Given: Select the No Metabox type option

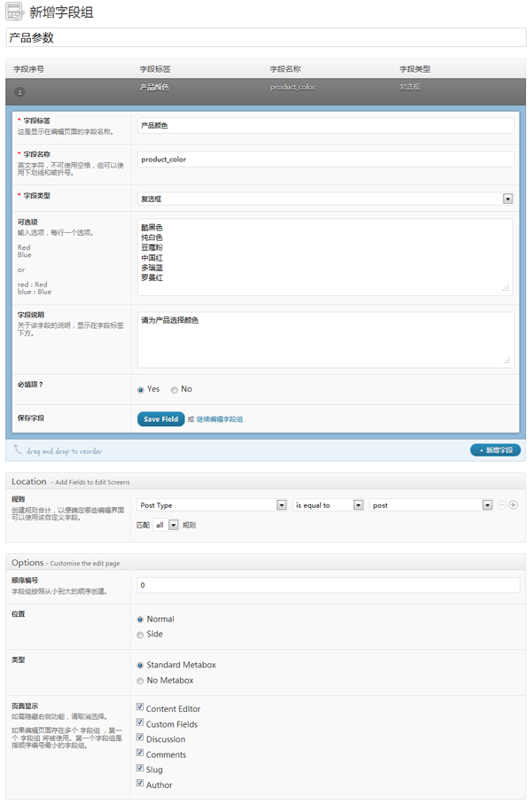Looking at the screenshot, I should [x=140, y=681].
